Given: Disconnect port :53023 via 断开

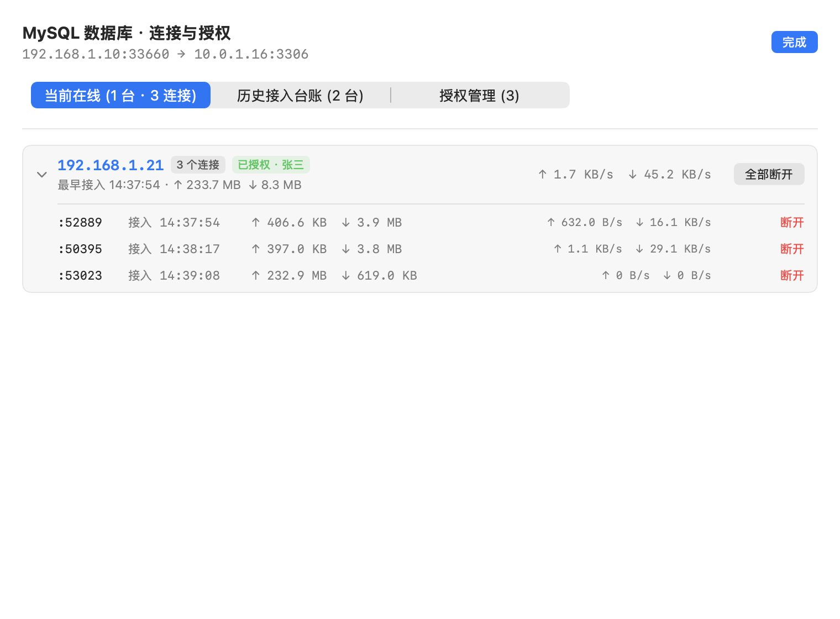Looking at the screenshot, I should 792,275.
